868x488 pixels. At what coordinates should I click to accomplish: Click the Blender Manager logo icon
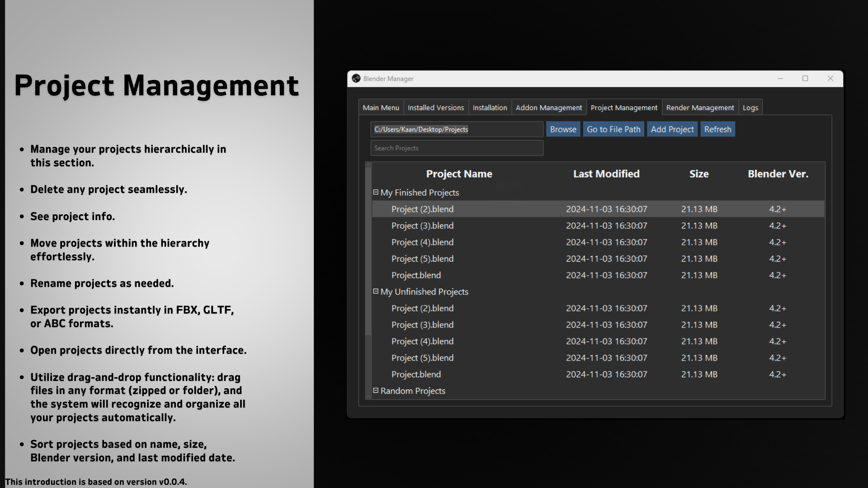pyautogui.click(x=356, y=79)
